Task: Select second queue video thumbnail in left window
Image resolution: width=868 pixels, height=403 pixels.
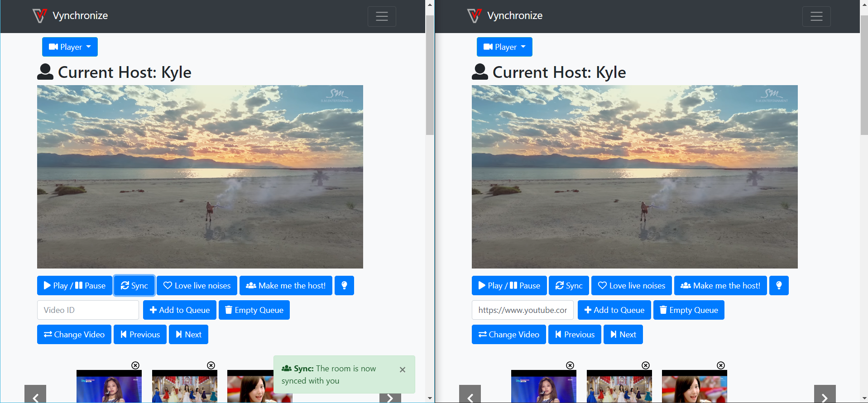Action: [185, 386]
